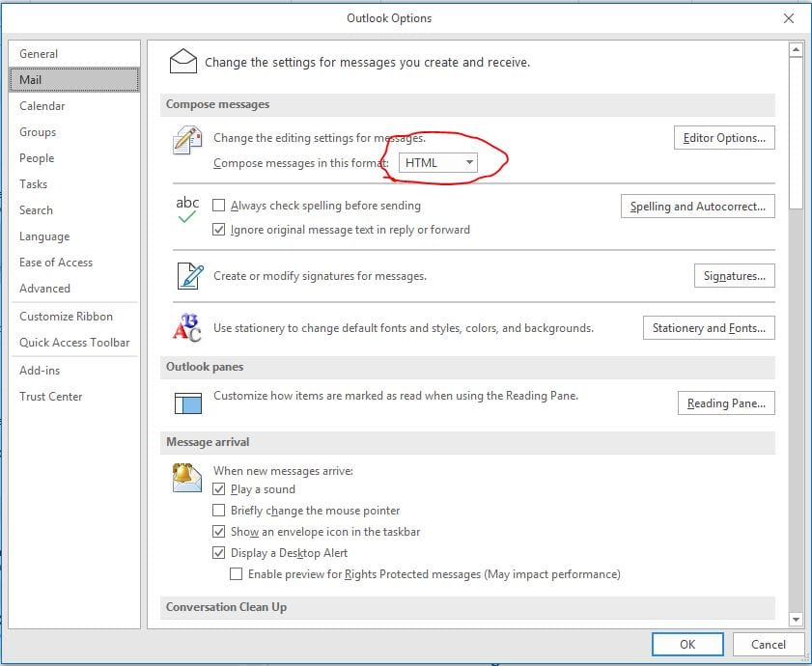Click the signatures pen and paper icon
This screenshot has height=666, width=812.
pos(185,275)
